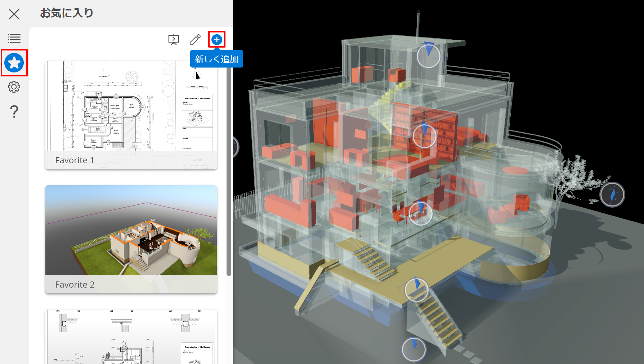Select the navigation marker on the front stairs
This screenshot has height=364, width=644.
(417, 290)
